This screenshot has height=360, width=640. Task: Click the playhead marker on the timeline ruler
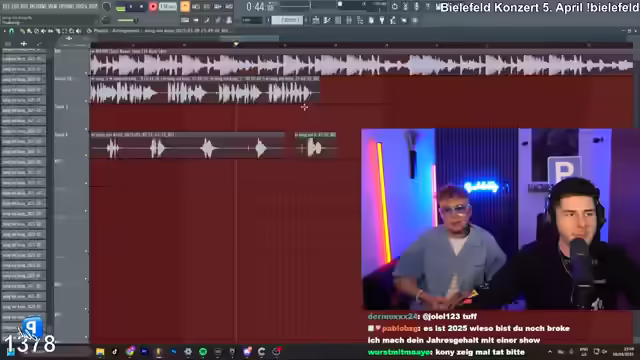tap(236, 44)
